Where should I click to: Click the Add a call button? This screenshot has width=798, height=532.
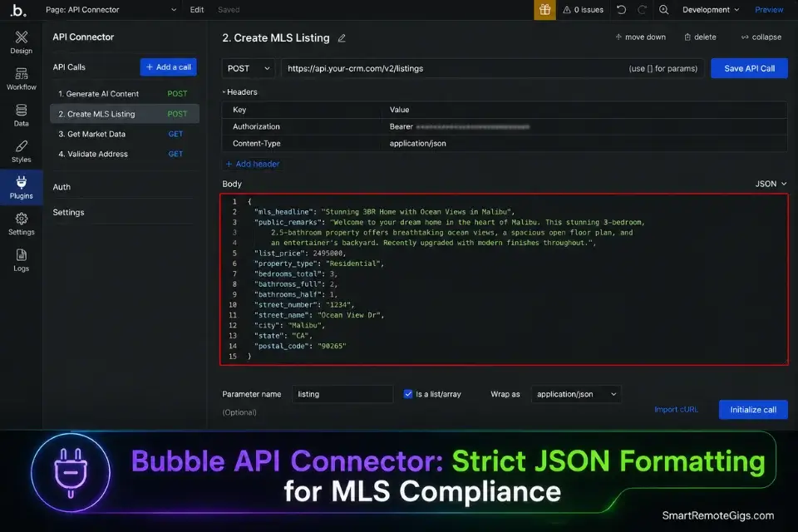tap(169, 67)
